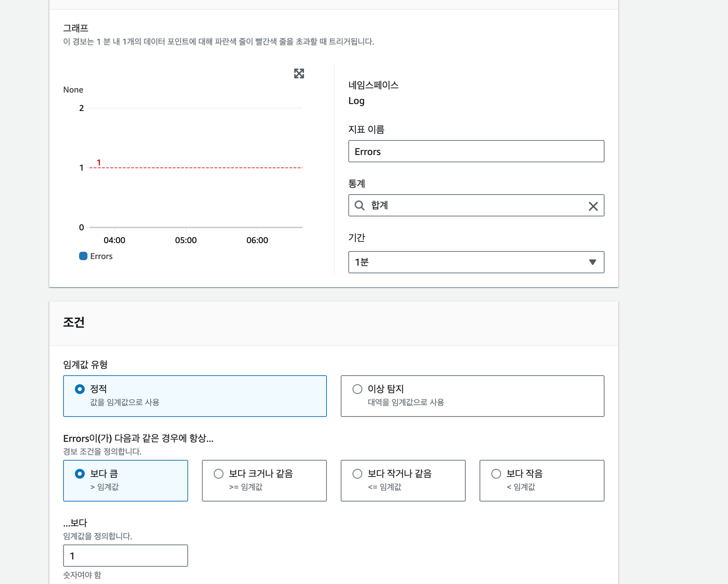Image resolution: width=728 pixels, height=584 pixels.
Task: Open the 기간 dropdown arrow
Action: point(592,262)
